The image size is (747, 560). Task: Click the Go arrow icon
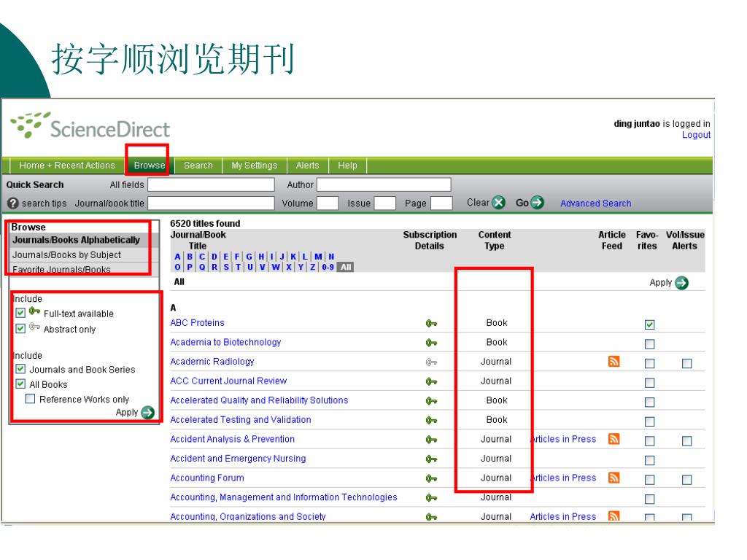(x=537, y=203)
